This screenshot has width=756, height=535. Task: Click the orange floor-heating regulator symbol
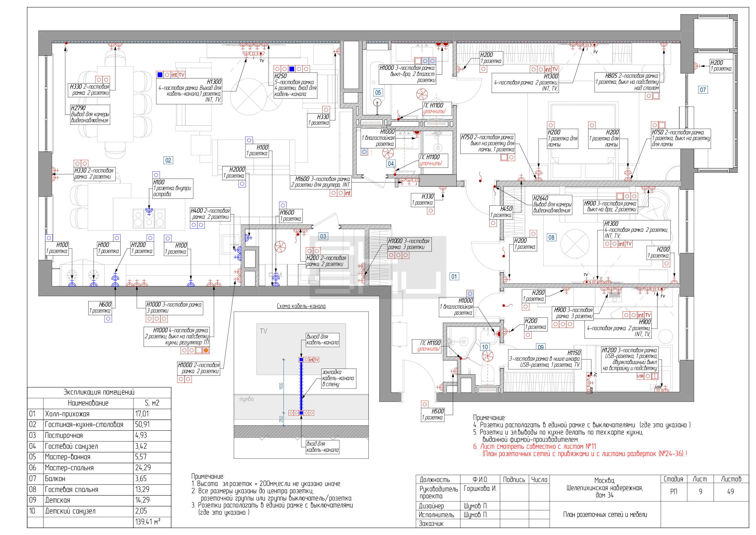coord(206,350)
